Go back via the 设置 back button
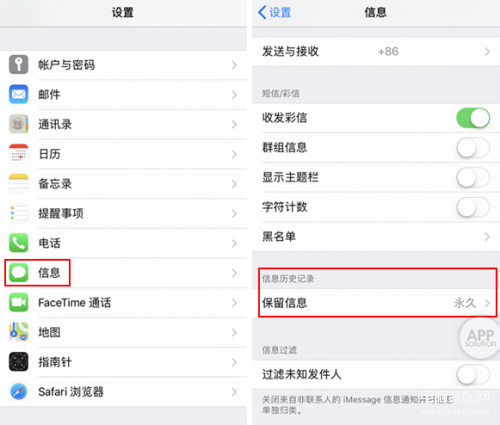Screen dimensions: 500x425 click(x=275, y=13)
